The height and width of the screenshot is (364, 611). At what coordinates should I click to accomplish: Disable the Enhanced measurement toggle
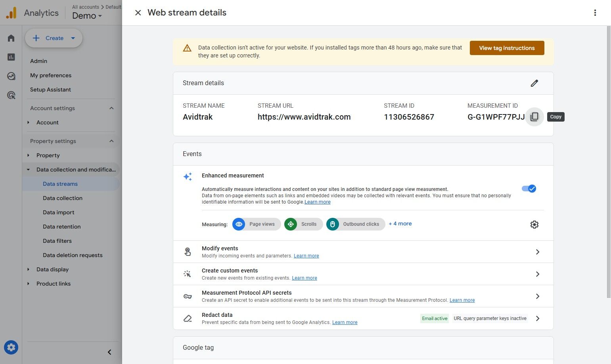tap(529, 189)
